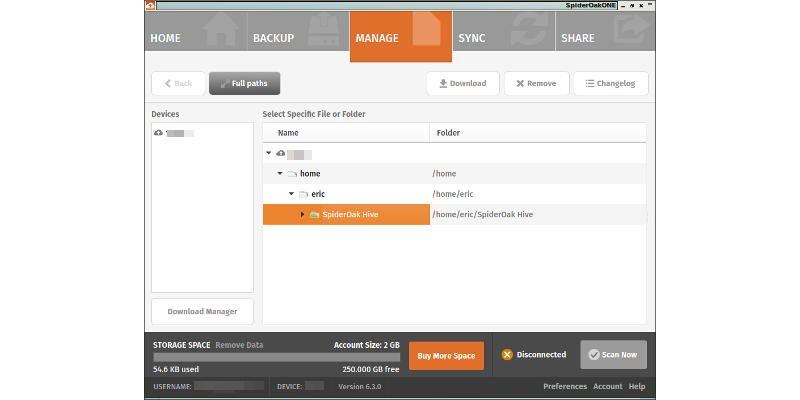The image size is (800, 400).
Task: Go to the SYNC tab
Action: (504, 31)
